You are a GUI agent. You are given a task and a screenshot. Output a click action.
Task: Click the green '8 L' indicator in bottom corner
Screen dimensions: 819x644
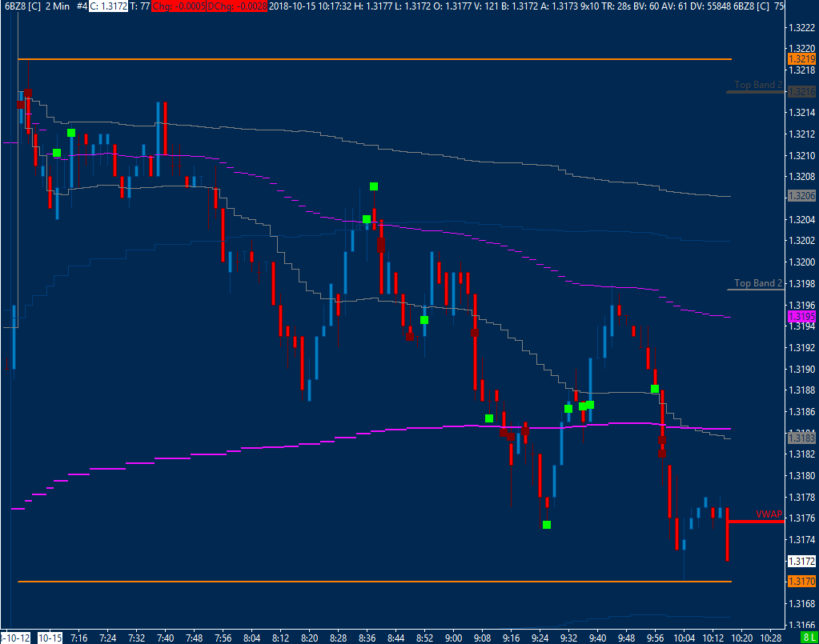click(x=809, y=638)
